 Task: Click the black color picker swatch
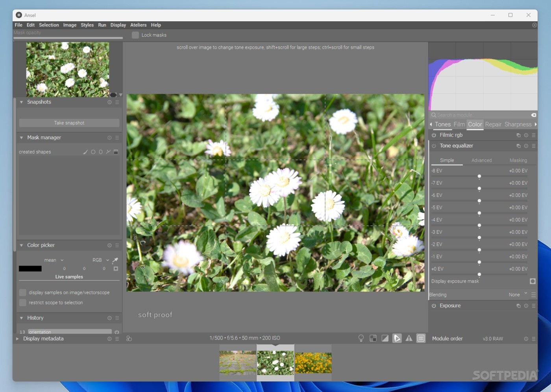30,268
